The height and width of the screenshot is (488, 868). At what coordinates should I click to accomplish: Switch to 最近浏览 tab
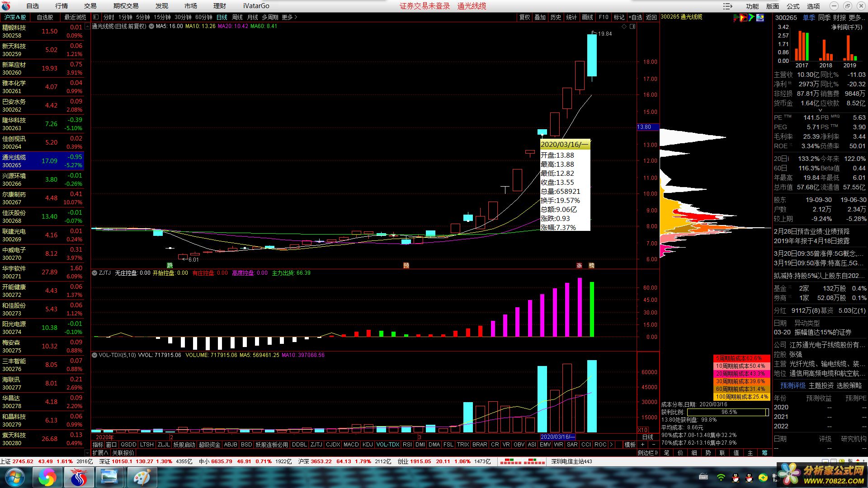tap(75, 17)
